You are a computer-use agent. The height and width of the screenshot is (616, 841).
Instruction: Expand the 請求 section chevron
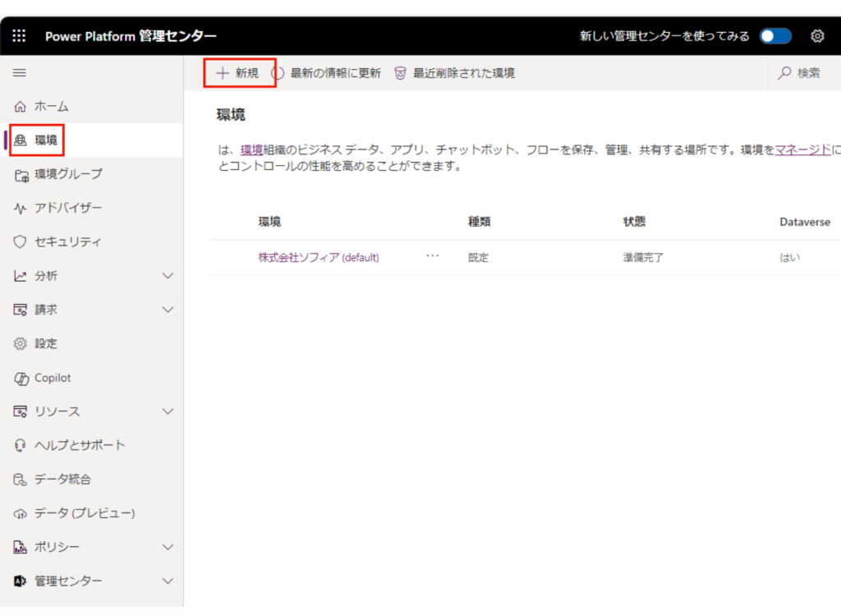[168, 310]
